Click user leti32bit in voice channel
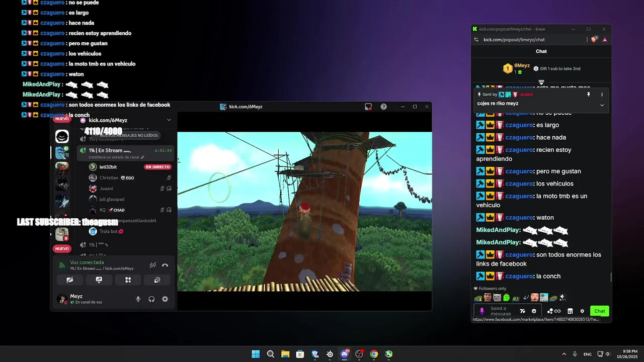The height and width of the screenshot is (362, 644). [x=108, y=167]
